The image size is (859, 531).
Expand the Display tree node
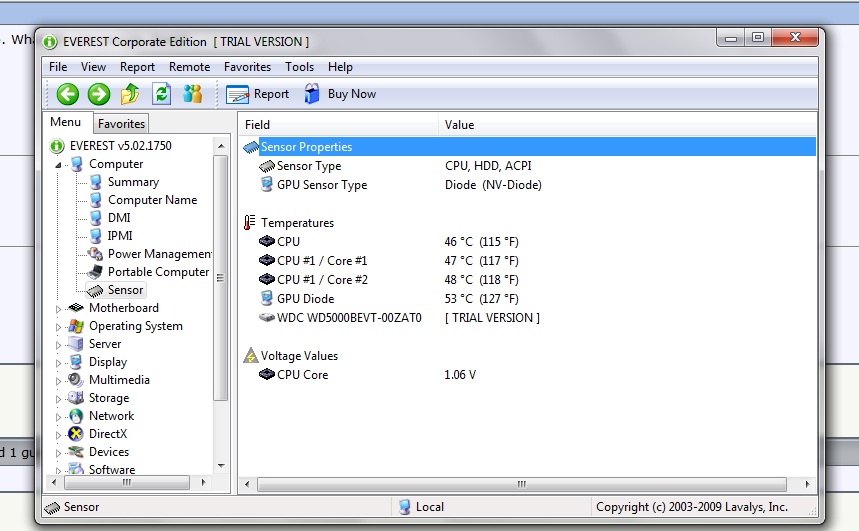tap(58, 363)
